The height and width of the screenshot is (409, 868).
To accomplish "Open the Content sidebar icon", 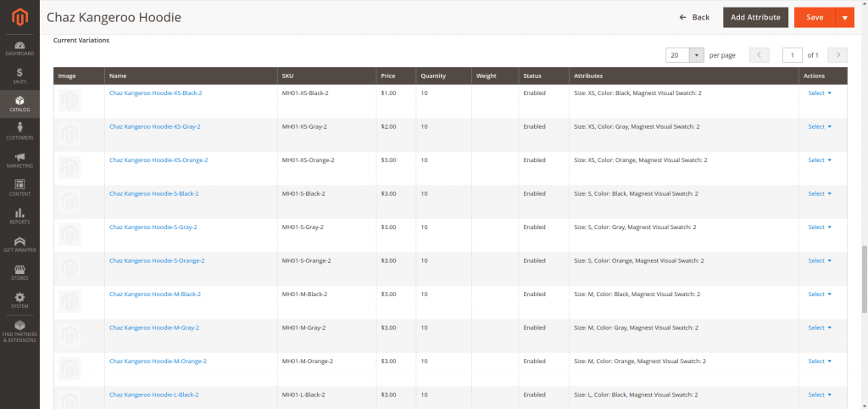I will [19, 188].
